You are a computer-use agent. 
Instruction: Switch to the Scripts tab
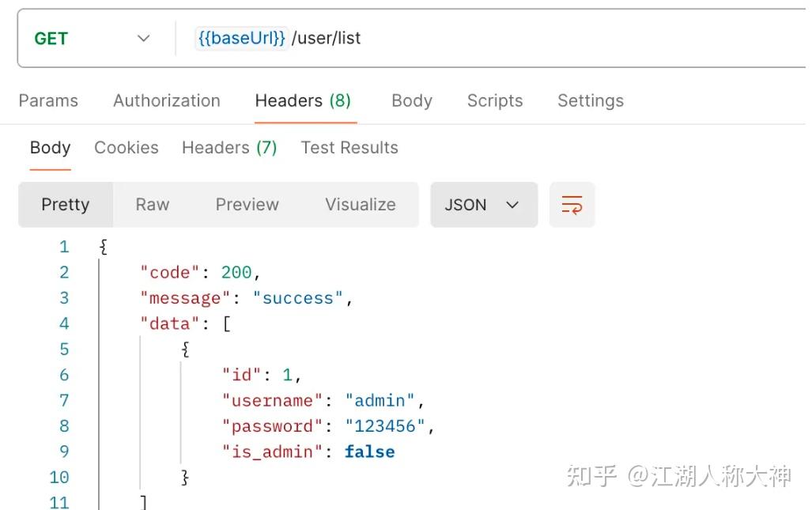495,100
